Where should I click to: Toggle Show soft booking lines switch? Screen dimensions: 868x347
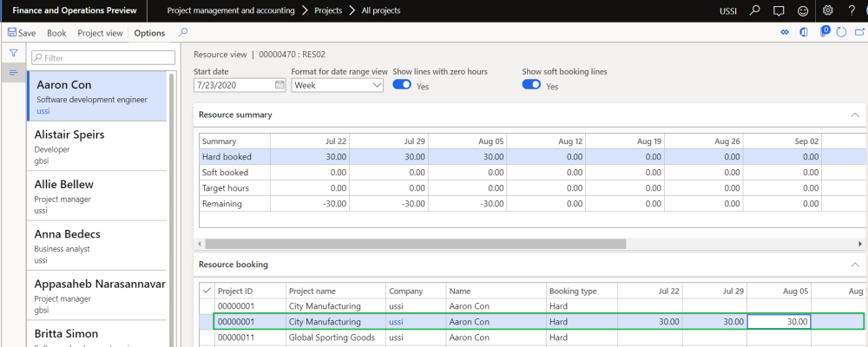pyautogui.click(x=531, y=85)
